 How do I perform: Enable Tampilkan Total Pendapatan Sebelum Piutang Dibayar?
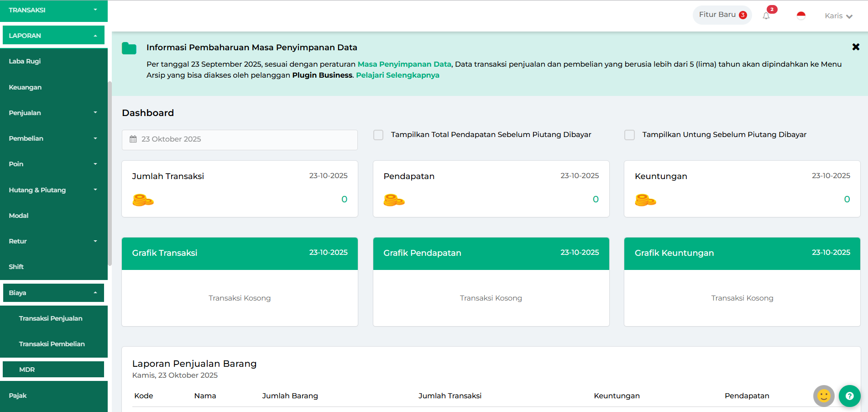coord(378,135)
